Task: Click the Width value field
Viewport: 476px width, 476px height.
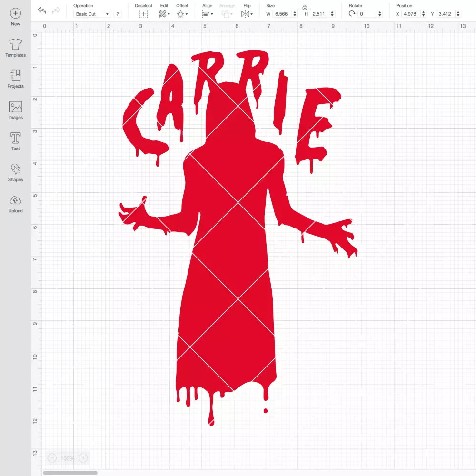Action: [282, 14]
